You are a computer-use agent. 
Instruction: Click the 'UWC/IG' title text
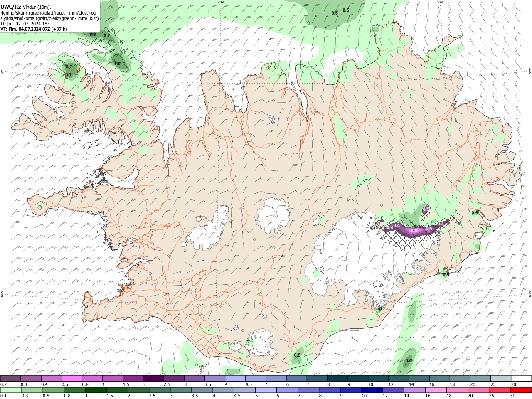click(x=10, y=7)
